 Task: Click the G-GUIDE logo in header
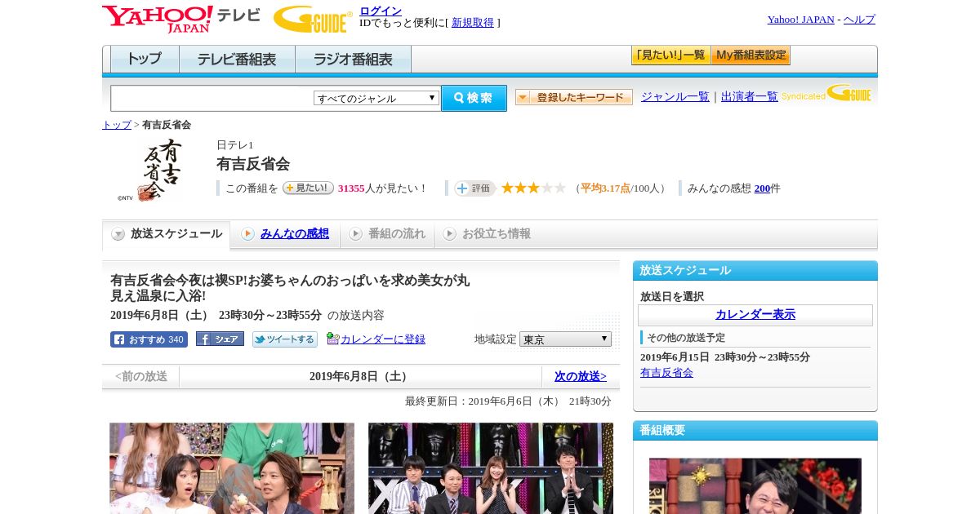coord(313,19)
